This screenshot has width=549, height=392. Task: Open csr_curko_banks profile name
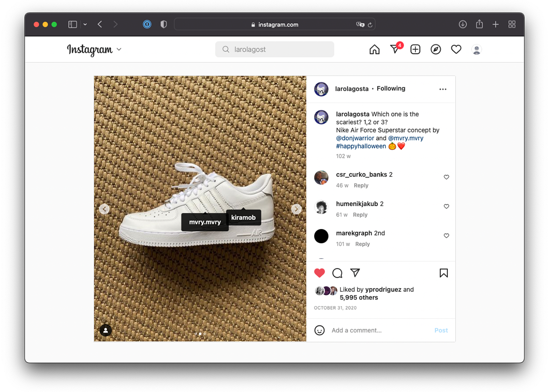tap(361, 174)
